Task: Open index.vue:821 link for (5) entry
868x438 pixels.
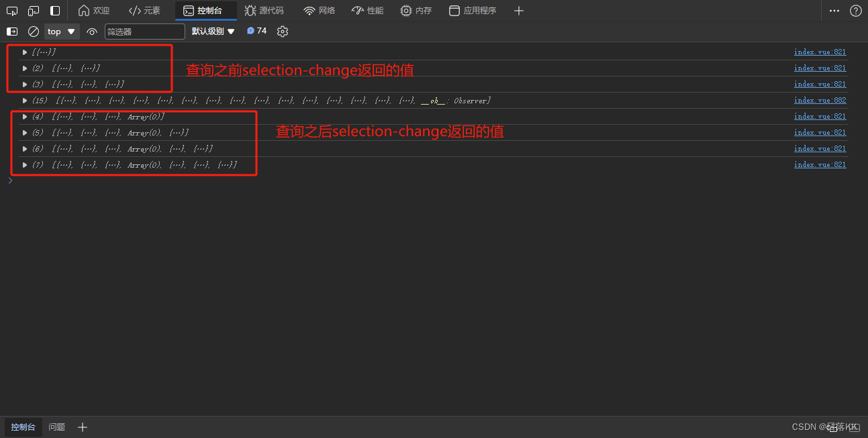Action: [820, 132]
